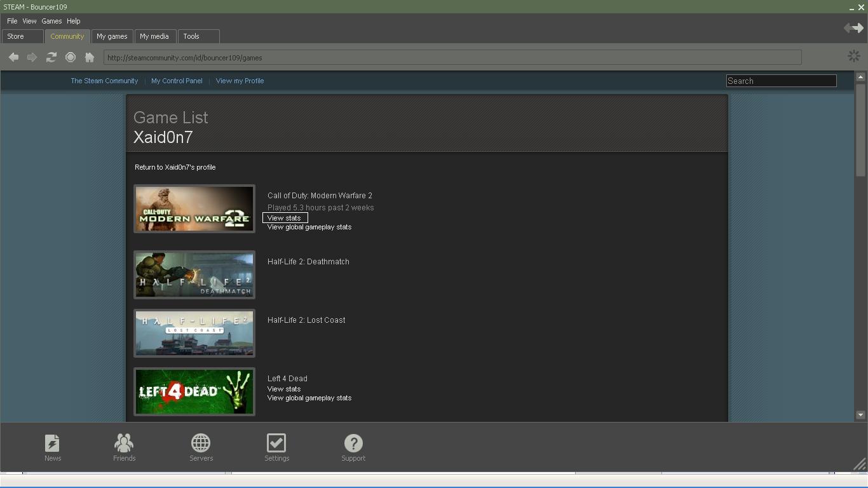
Task: Click the Half-Life 2: Deathmatch thumbnail
Action: pos(194,274)
